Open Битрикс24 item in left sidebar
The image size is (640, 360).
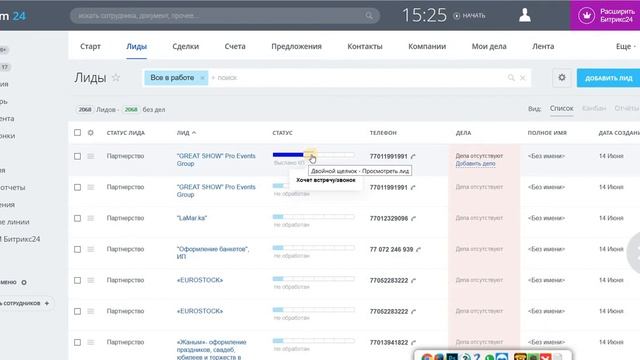(x=20, y=239)
